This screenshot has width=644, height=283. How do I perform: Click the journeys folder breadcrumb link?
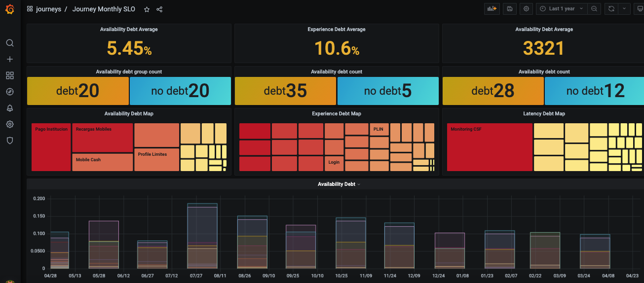coord(48,9)
